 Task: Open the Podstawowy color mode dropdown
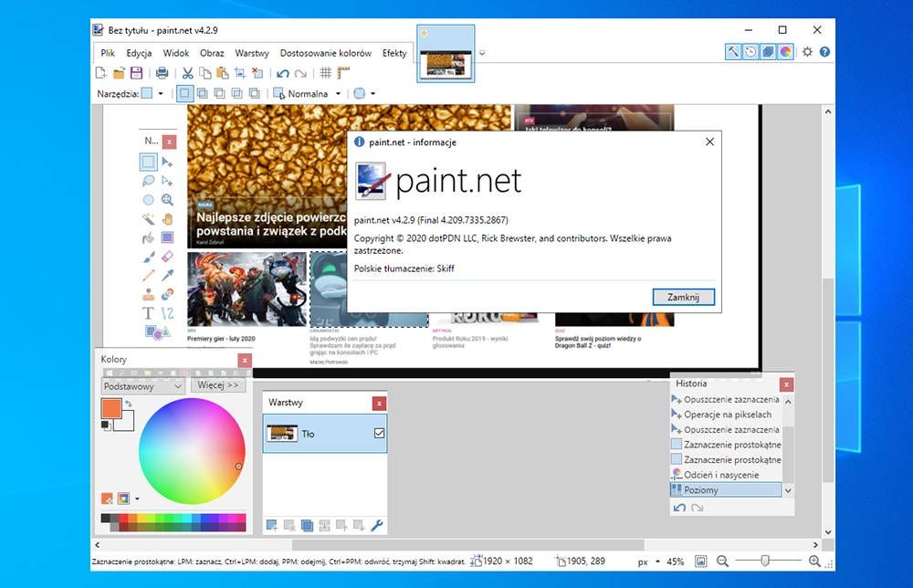pos(142,386)
